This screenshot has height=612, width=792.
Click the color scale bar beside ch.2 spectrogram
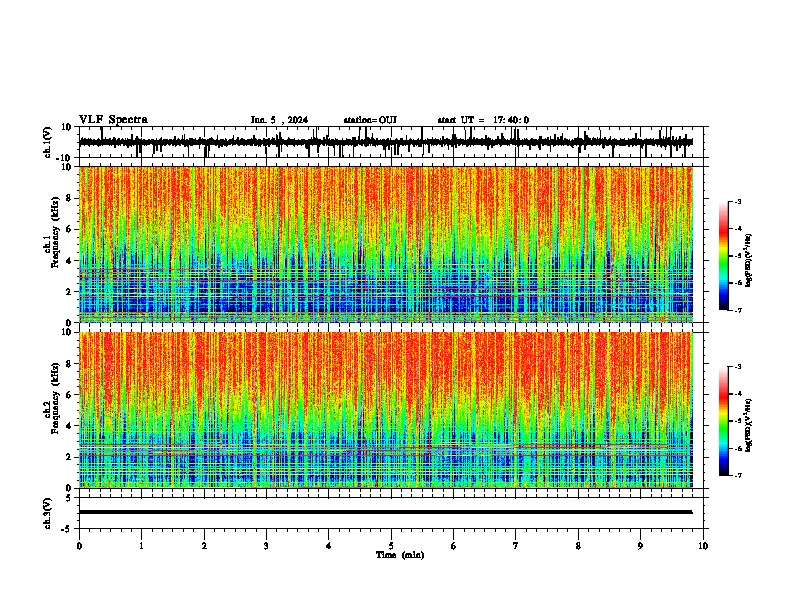724,421
